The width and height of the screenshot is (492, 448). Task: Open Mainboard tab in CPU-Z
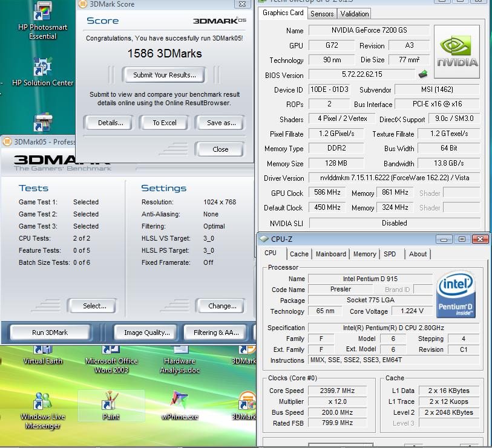point(330,254)
